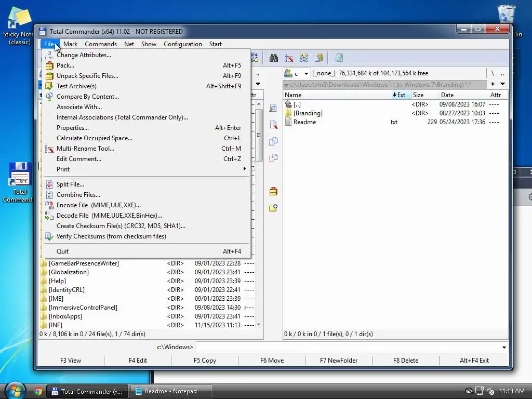Click the binoculars Search files icon
This screenshot has height=399, width=532.
click(274, 58)
